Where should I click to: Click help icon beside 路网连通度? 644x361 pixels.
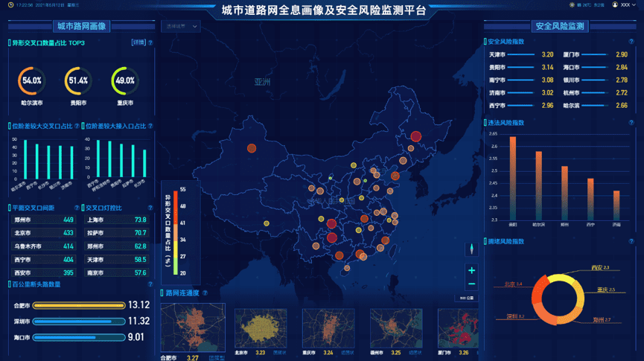pyautogui.click(x=205, y=293)
